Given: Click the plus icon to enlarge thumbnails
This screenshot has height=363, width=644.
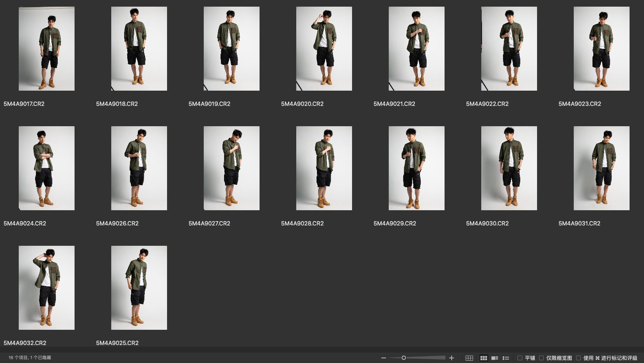Looking at the screenshot, I should coord(452,358).
